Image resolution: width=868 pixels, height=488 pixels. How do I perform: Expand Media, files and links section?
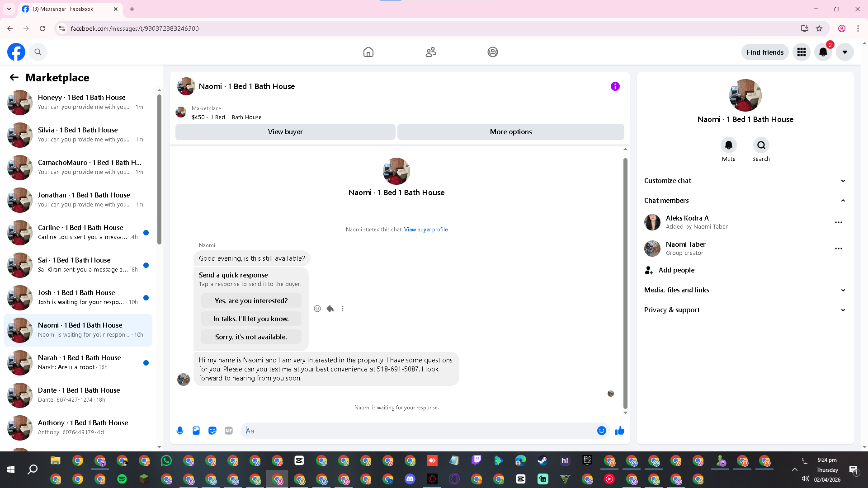[745, 290]
